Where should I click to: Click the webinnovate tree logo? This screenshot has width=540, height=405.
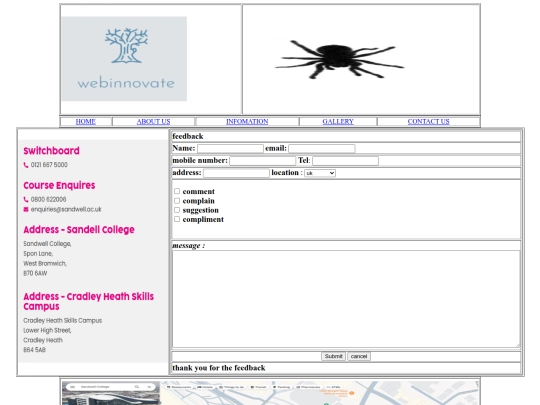tap(124, 59)
